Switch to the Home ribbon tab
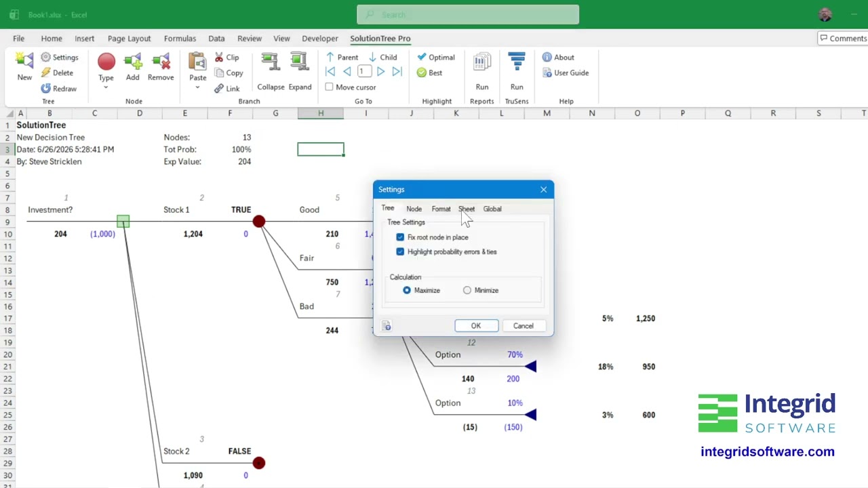 click(52, 39)
